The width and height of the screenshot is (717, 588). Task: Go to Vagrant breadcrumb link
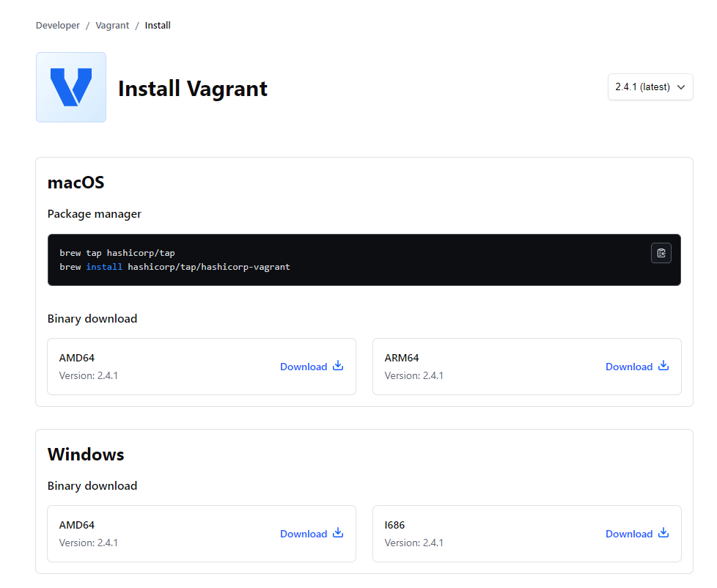(112, 26)
